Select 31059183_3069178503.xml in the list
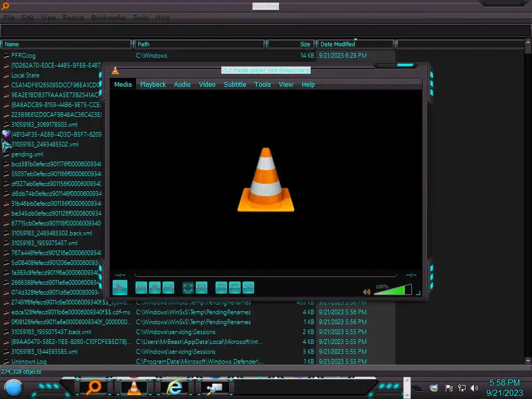The image size is (532, 399). click(45, 125)
